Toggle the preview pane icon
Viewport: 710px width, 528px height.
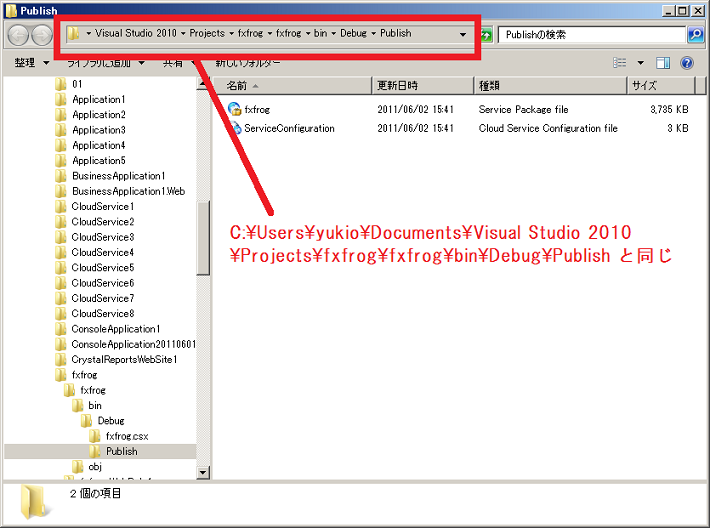point(662,63)
